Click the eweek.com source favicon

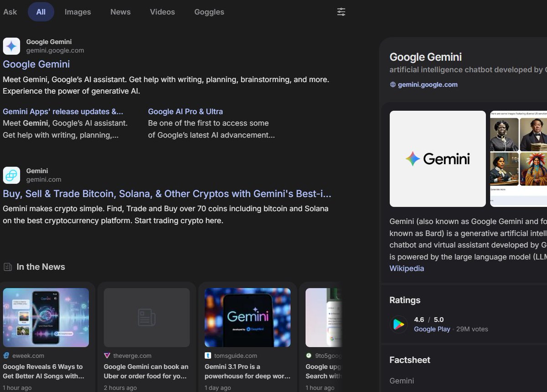pyautogui.click(x=6, y=356)
